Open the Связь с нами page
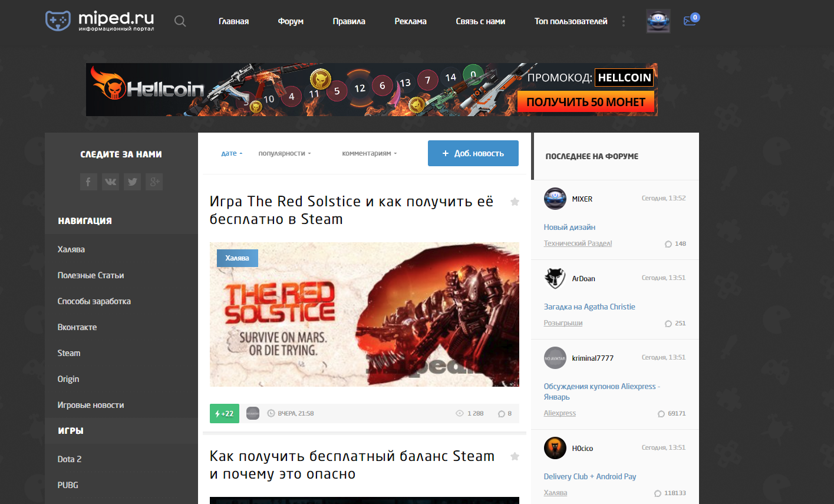834x504 pixels. pyautogui.click(x=480, y=21)
